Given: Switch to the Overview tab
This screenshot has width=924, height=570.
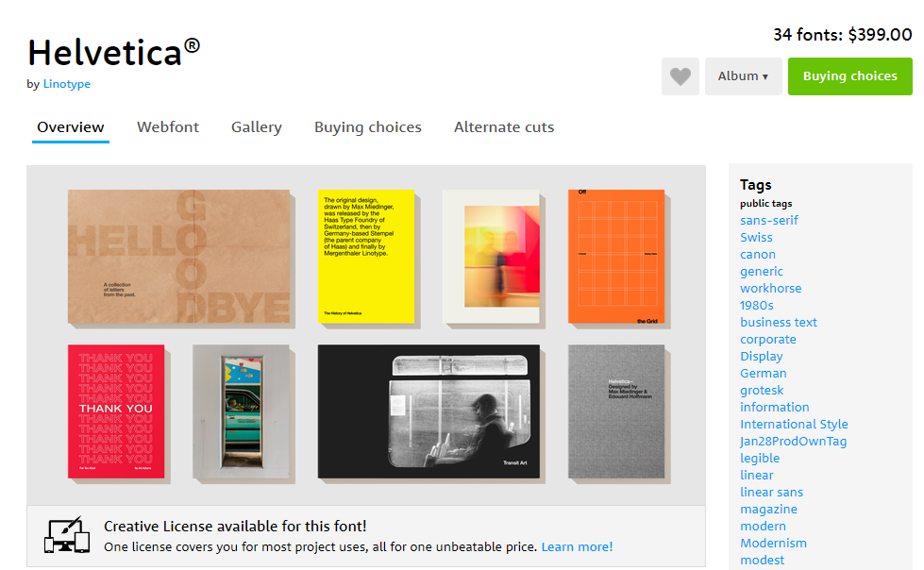Looking at the screenshot, I should coord(70,127).
